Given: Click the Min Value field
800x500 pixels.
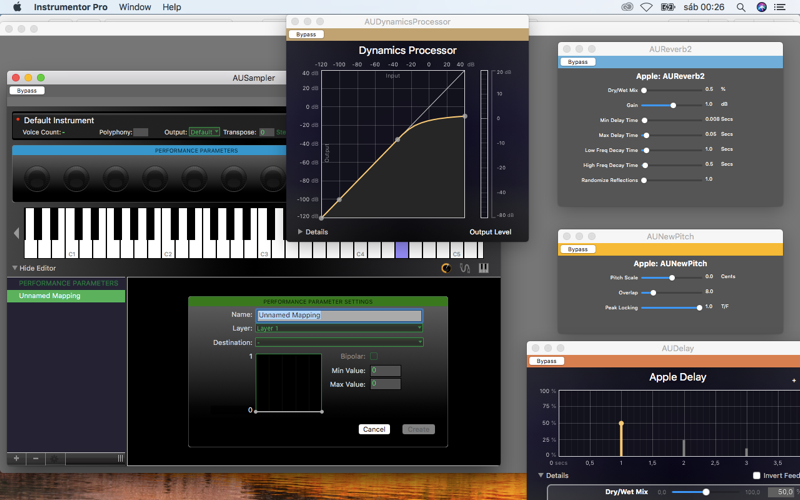Looking at the screenshot, I should tap(385, 370).
